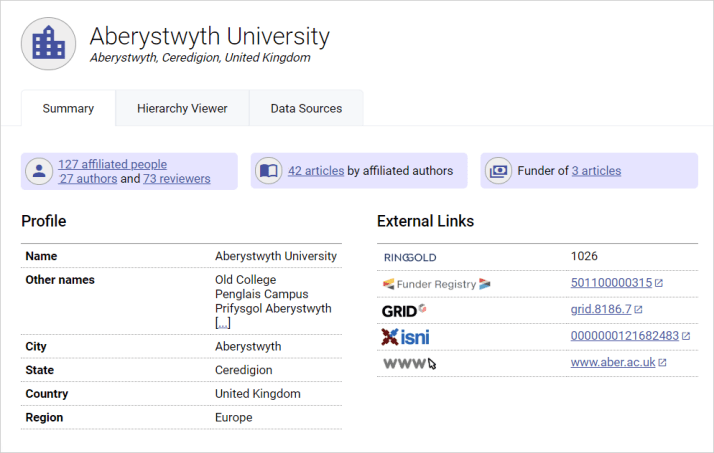Image resolution: width=714 pixels, height=453 pixels.
Task: Open the Data Sources tab
Action: [306, 108]
